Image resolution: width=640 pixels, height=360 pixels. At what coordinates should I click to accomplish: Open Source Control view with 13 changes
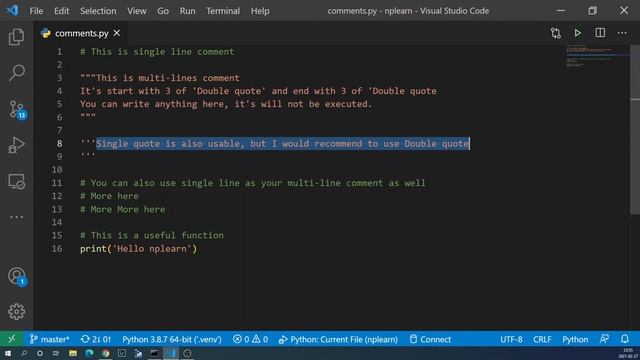tap(17, 109)
